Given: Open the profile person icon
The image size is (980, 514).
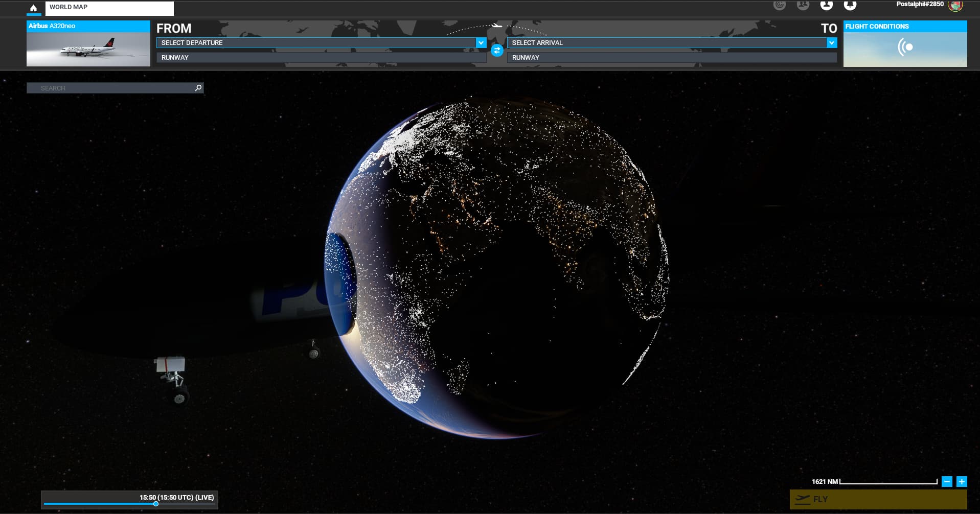Looking at the screenshot, I should pos(826,5).
